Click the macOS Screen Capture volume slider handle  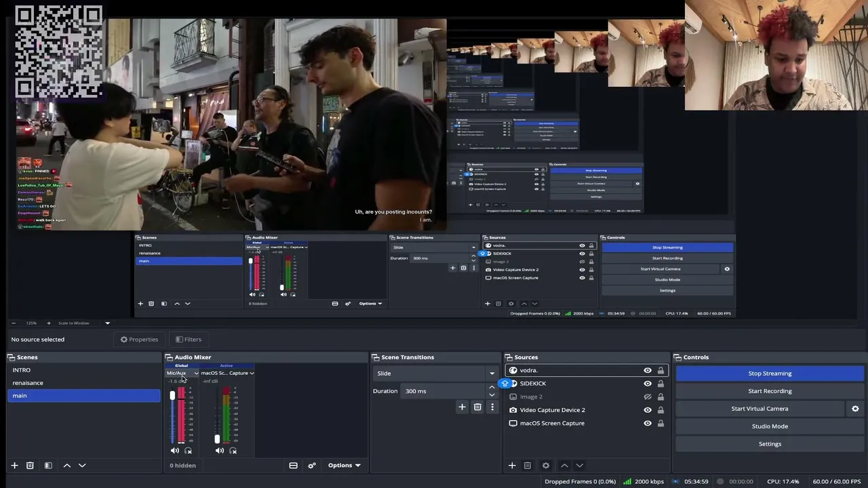pyautogui.click(x=217, y=439)
